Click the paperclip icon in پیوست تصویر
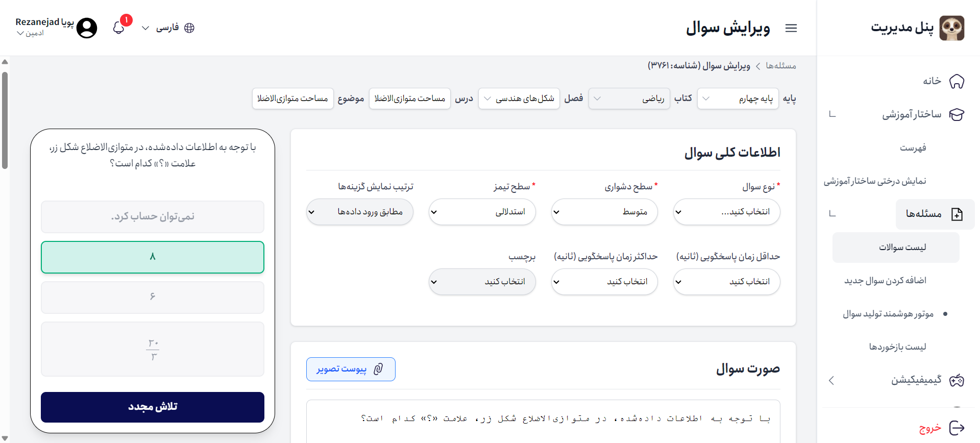 [x=378, y=369]
